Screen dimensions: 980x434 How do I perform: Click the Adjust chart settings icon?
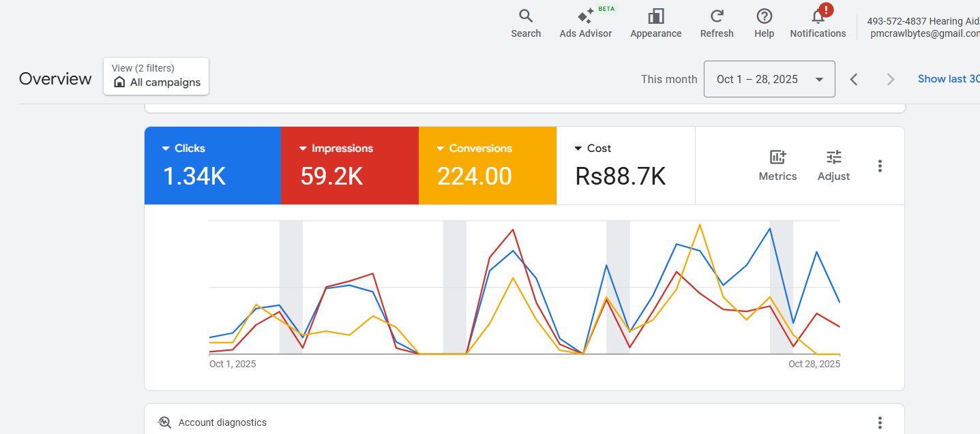(833, 166)
